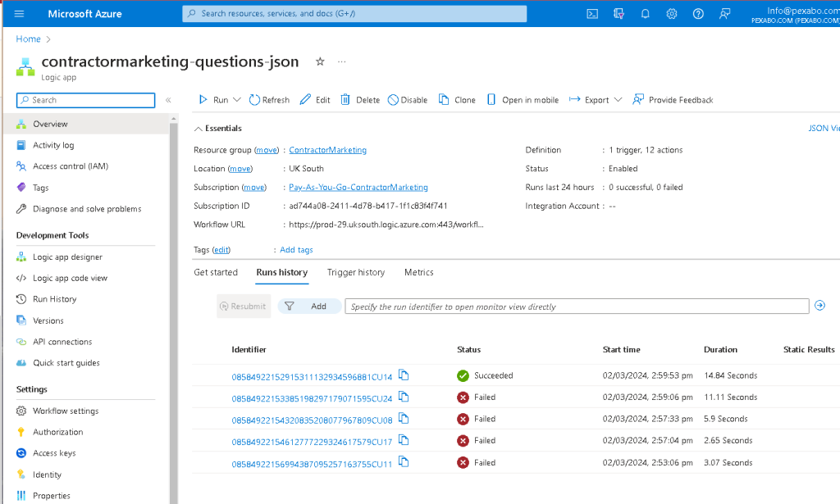Focus the Azure global search bar
Screen dimensions: 840x504
tap(354, 14)
